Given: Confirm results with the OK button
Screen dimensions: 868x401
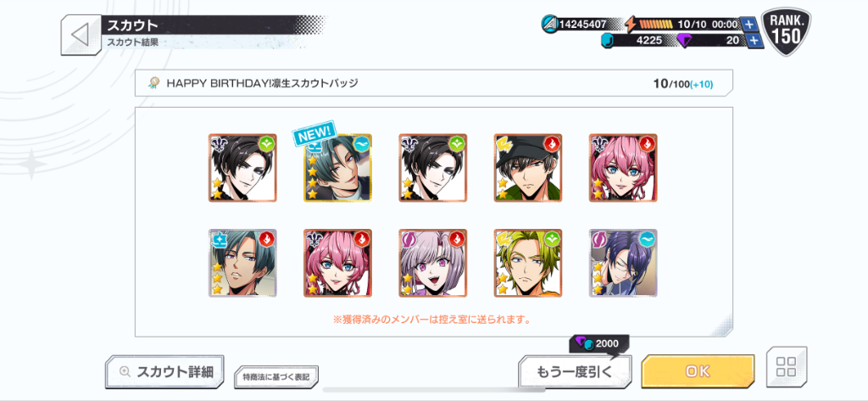Looking at the screenshot, I should point(698,371).
